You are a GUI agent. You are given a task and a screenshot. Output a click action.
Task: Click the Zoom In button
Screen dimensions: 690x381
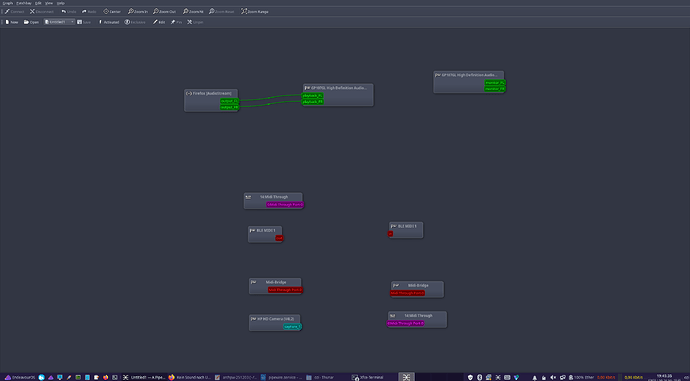click(x=138, y=11)
